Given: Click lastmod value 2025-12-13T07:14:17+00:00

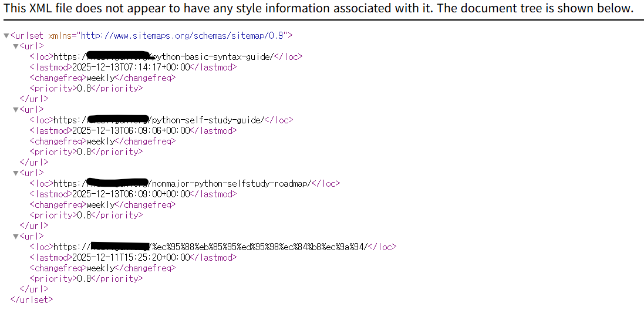Looking at the screenshot, I should coord(131,68).
